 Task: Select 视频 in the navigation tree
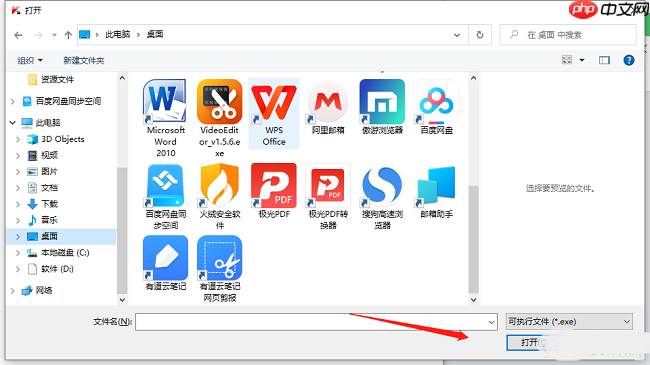(49, 155)
